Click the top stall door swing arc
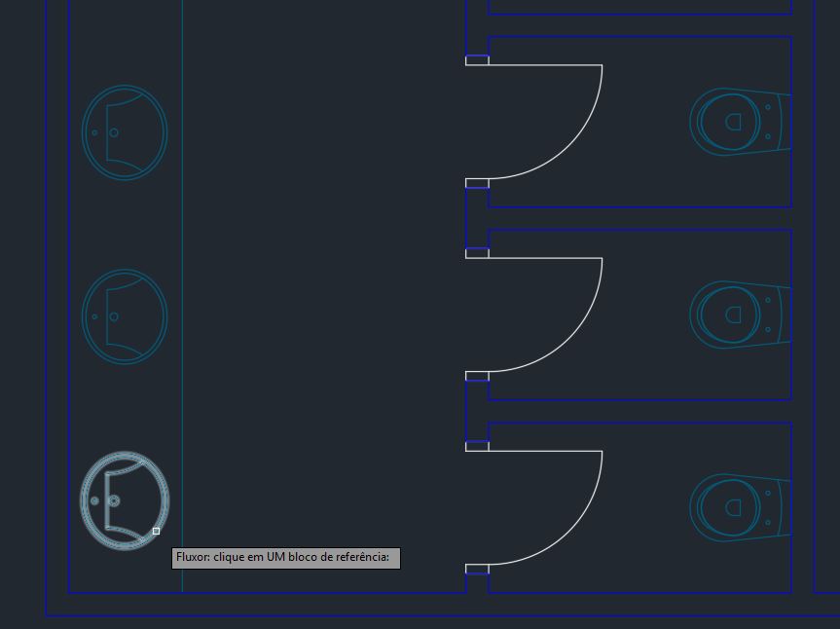Image resolution: width=840 pixels, height=629 pixels. coord(569,146)
